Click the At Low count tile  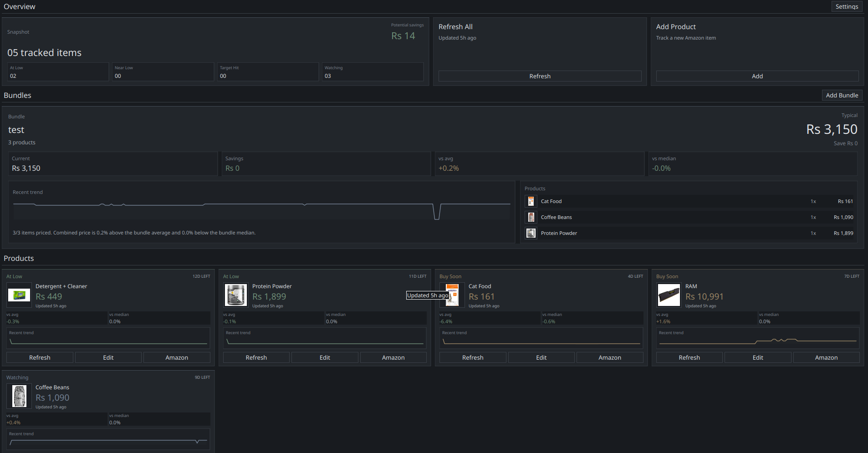58,72
